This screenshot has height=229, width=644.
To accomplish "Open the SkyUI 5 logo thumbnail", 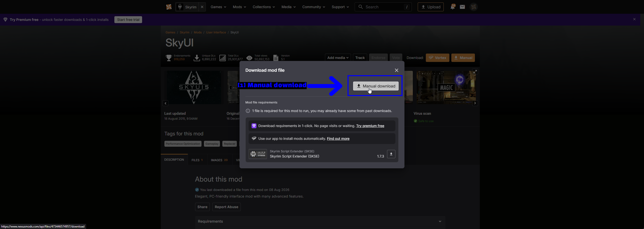I will click(x=194, y=87).
